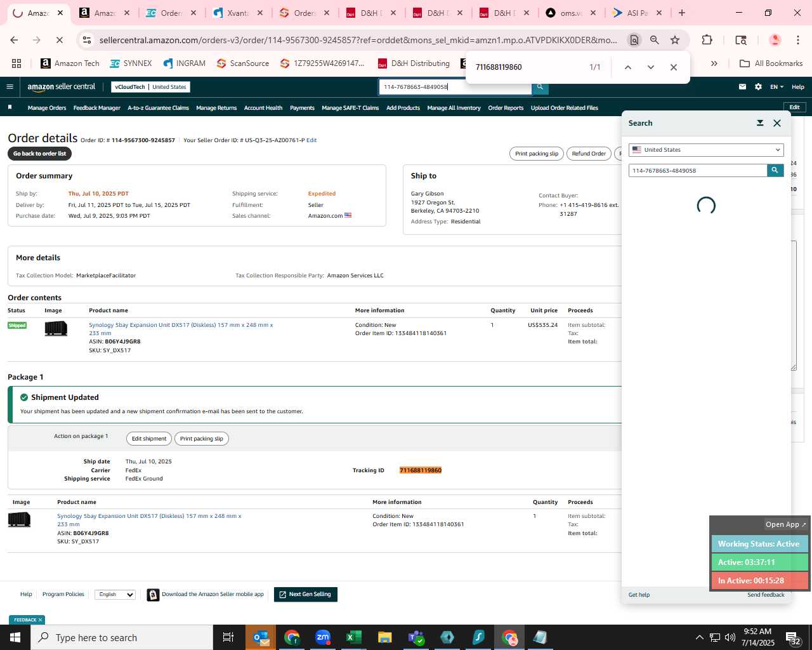Click Next Gen Selling button
Viewport: 812px width, 650px height.
pos(305,595)
